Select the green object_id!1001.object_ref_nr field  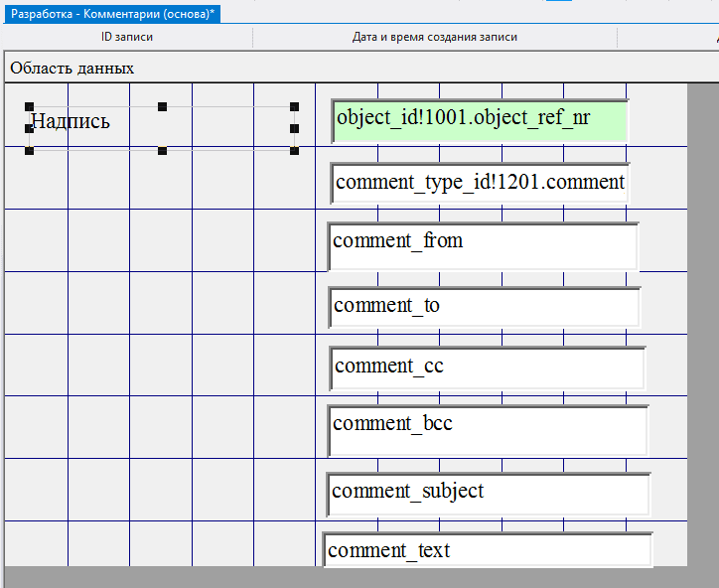point(480,120)
